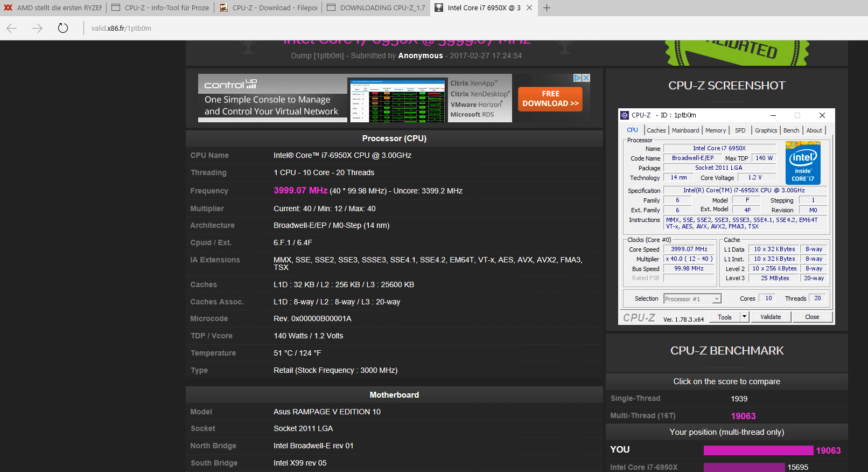The width and height of the screenshot is (868, 472).
Task: Click the Threads count field showing 20
Action: click(817, 298)
